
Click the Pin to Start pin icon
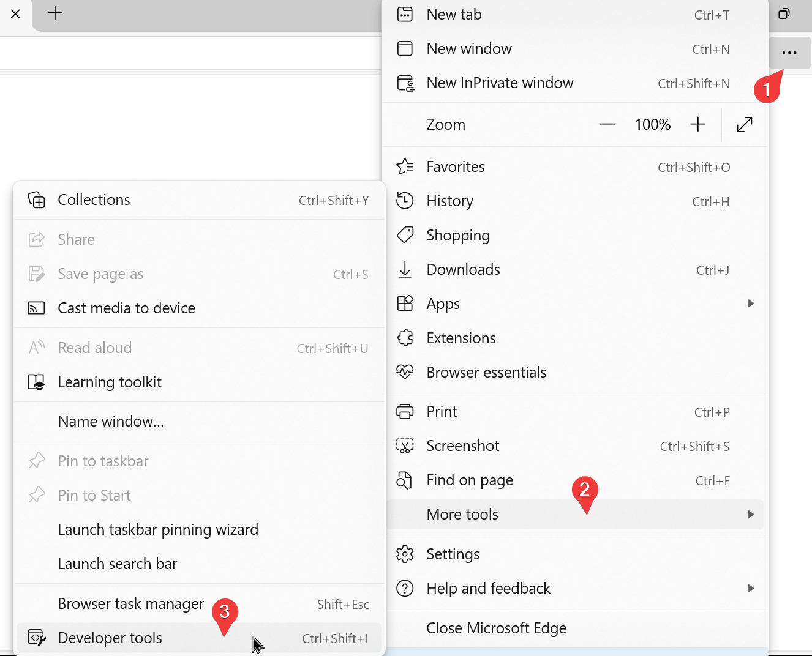37,495
